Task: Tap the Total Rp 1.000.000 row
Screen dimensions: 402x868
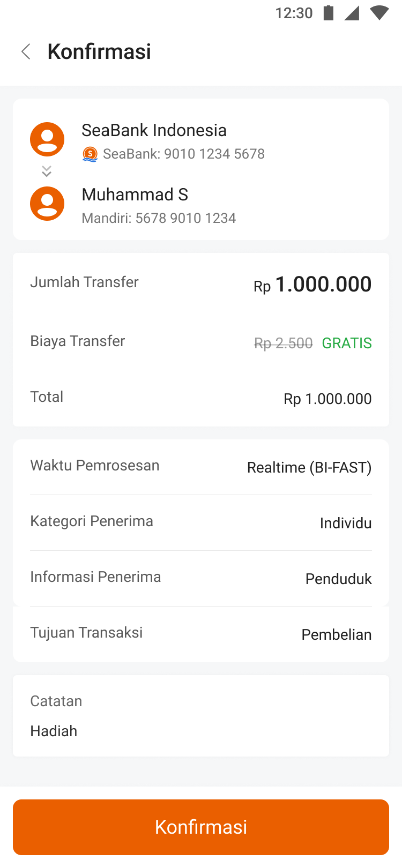Action: click(x=201, y=398)
